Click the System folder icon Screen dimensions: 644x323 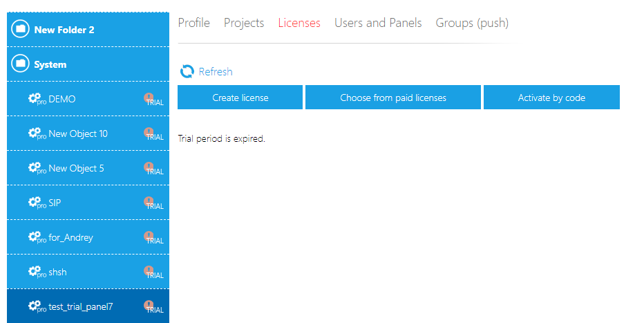coord(21,64)
